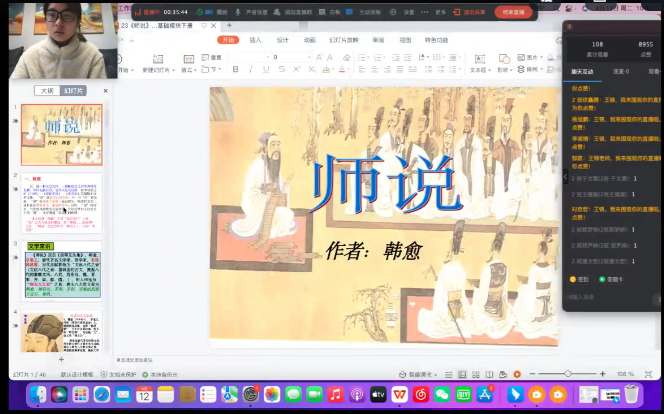Open the View (视图) ribbon tab
Viewport: 664px width, 414px height.
(x=405, y=40)
